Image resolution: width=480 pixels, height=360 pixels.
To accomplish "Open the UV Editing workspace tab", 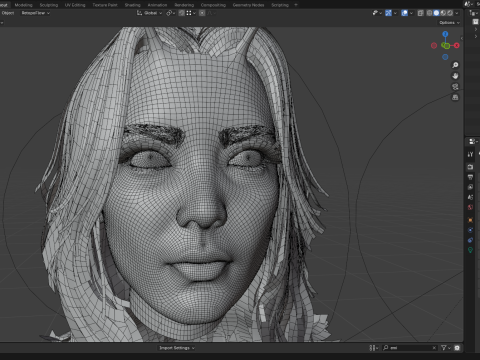I will coord(75,5).
